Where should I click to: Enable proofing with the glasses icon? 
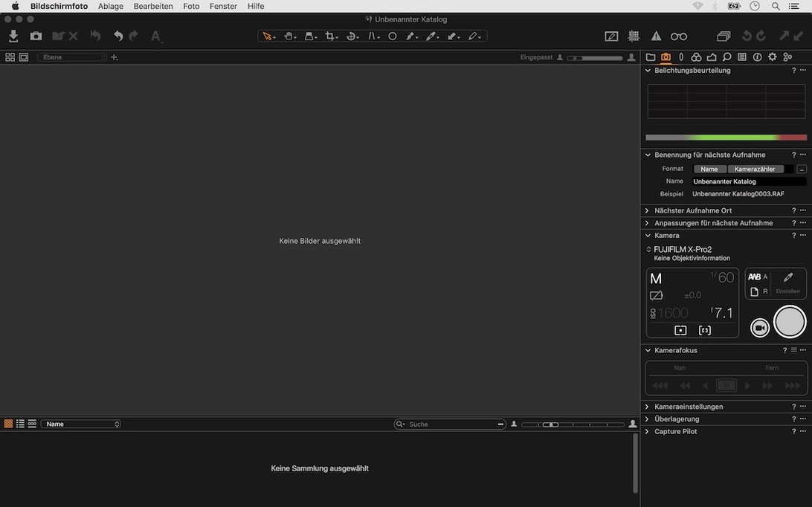[678, 36]
